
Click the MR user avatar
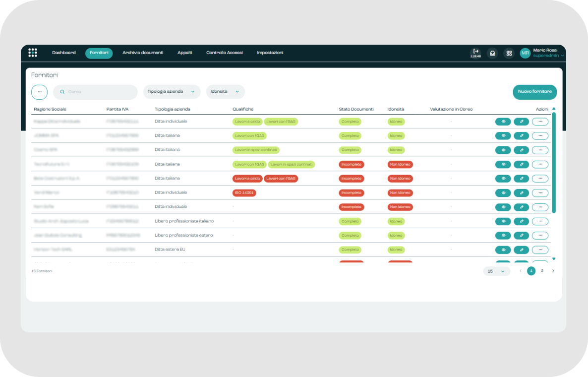tap(525, 53)
